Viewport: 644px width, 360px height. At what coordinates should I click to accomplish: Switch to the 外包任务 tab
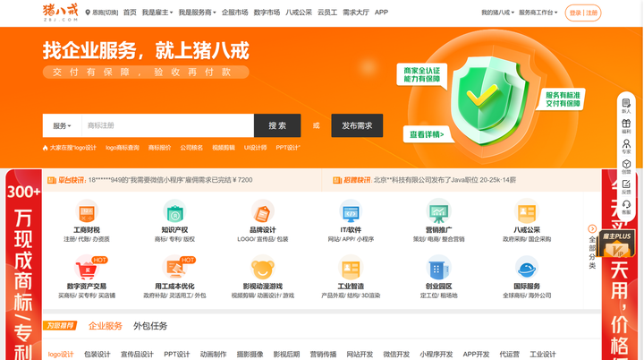(150, 326)
